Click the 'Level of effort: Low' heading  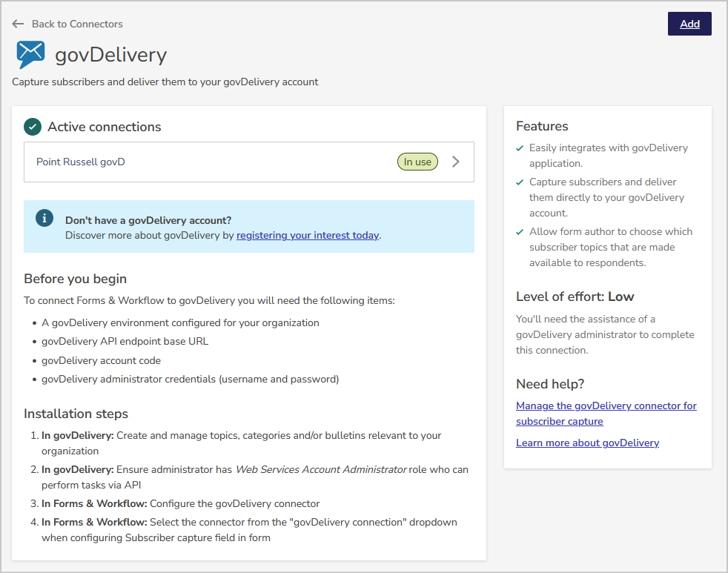[575, 296]
